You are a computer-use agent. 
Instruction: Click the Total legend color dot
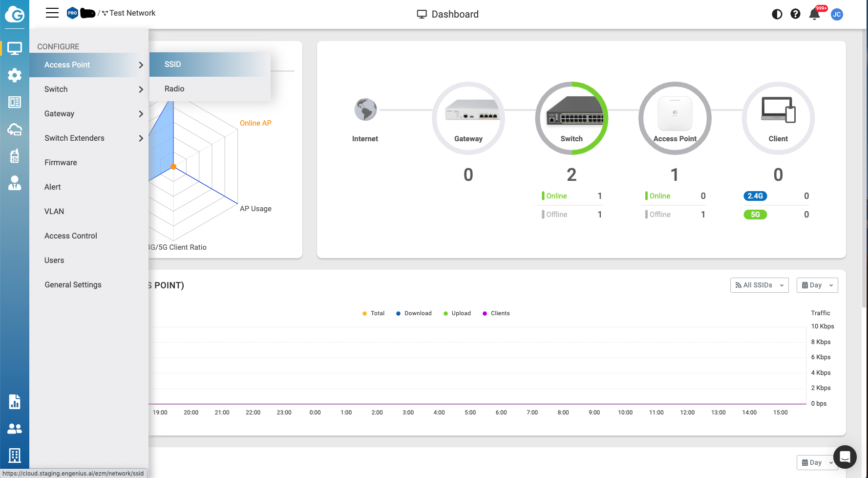coord(364,314)
